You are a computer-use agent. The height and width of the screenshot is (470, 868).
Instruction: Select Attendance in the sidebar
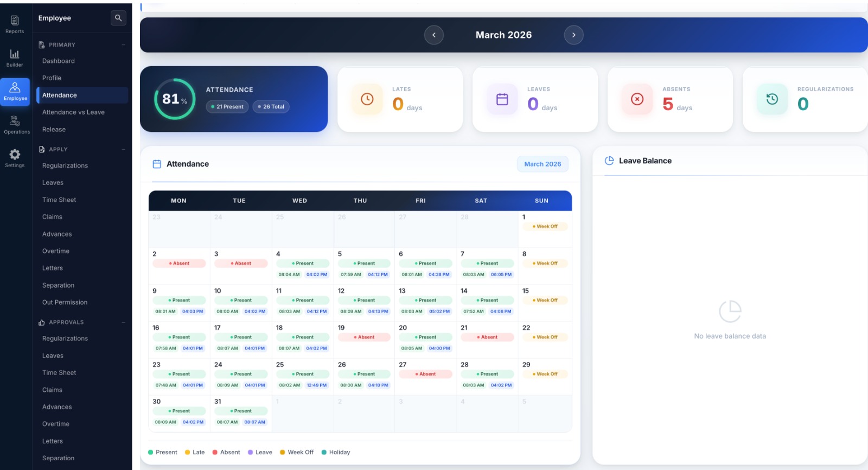click(x=82, y=95)
